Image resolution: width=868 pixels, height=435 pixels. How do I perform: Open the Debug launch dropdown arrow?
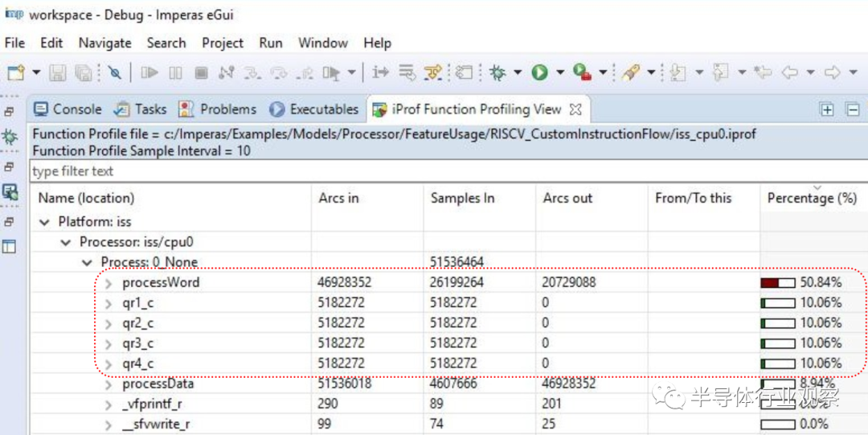(518, 72)
